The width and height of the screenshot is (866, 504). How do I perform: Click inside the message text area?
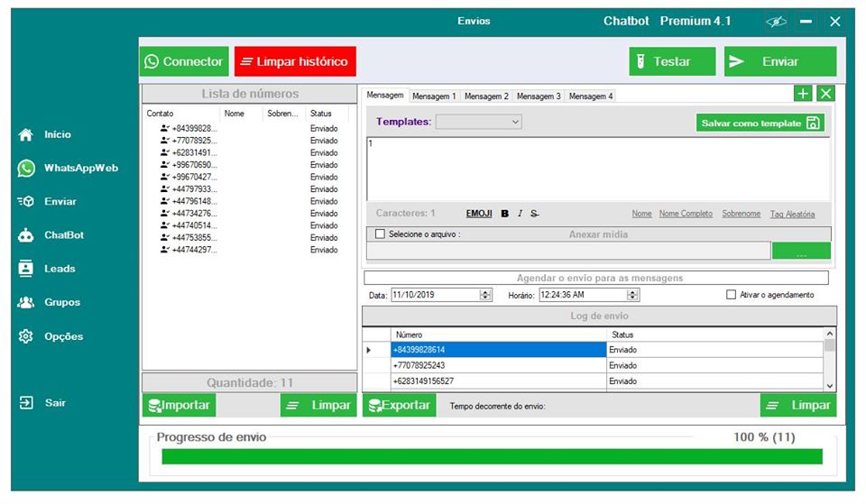point(598,170)
